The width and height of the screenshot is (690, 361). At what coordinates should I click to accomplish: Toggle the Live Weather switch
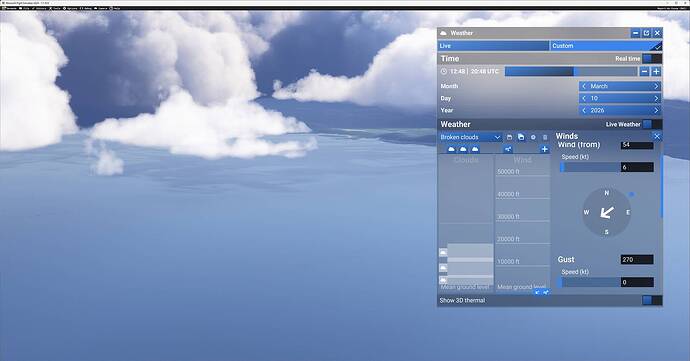[x=652, y=124]
